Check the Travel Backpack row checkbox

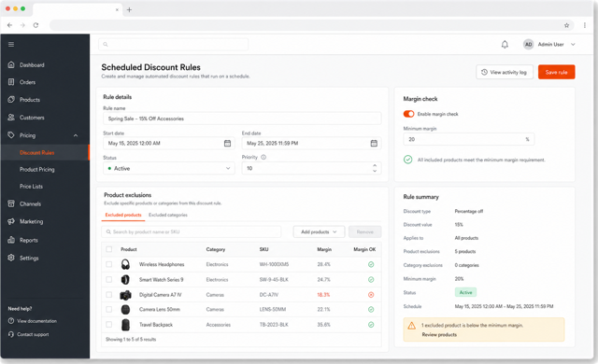point(109,325)
